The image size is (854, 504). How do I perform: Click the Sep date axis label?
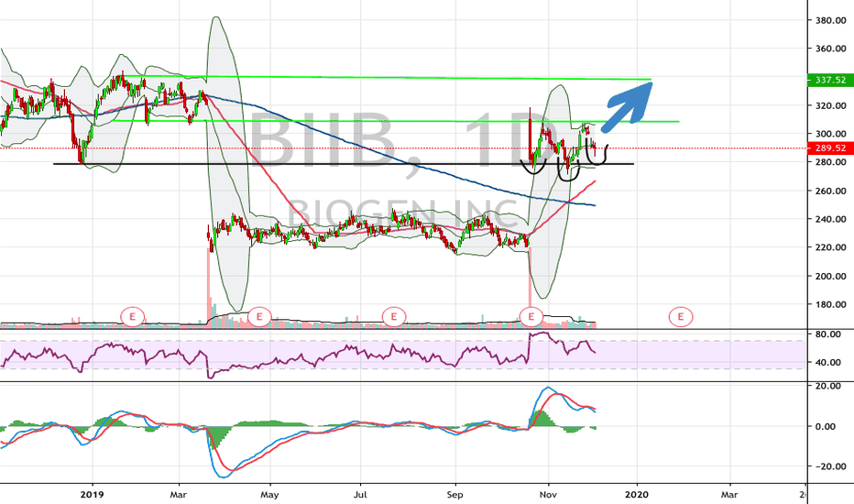454,495
